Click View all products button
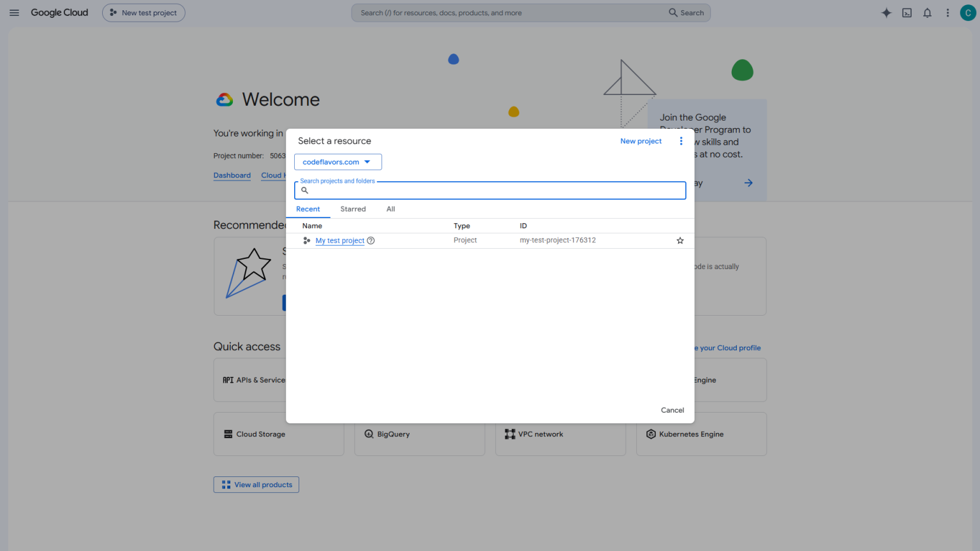Image resolution: width=980 pixels, height=551 pixels. tap(256, 485)
